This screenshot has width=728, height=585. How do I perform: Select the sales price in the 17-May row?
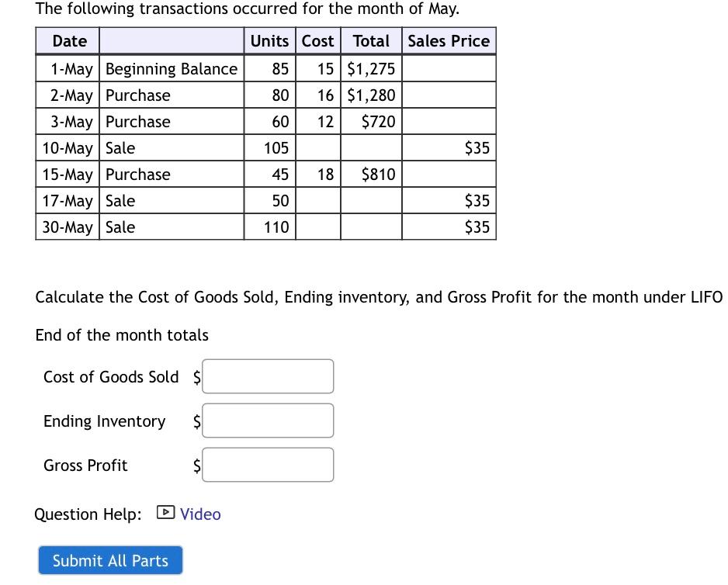click(477, 201)
